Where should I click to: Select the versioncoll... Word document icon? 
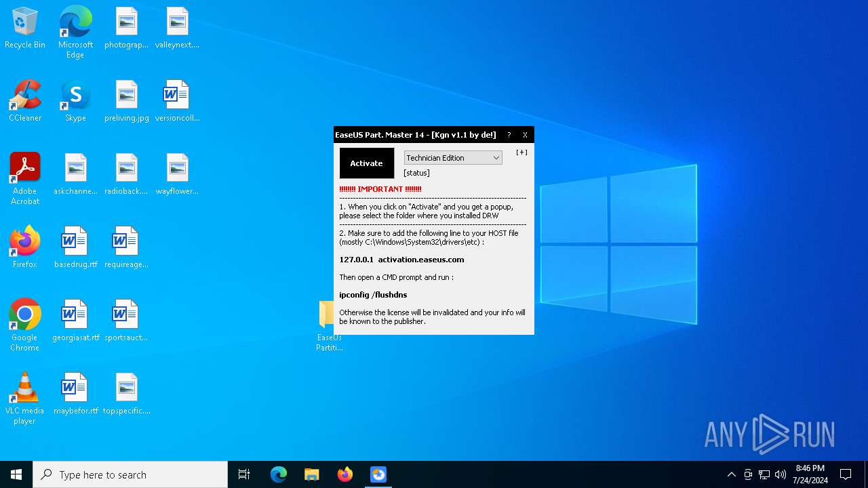click(x=177, y=101)
